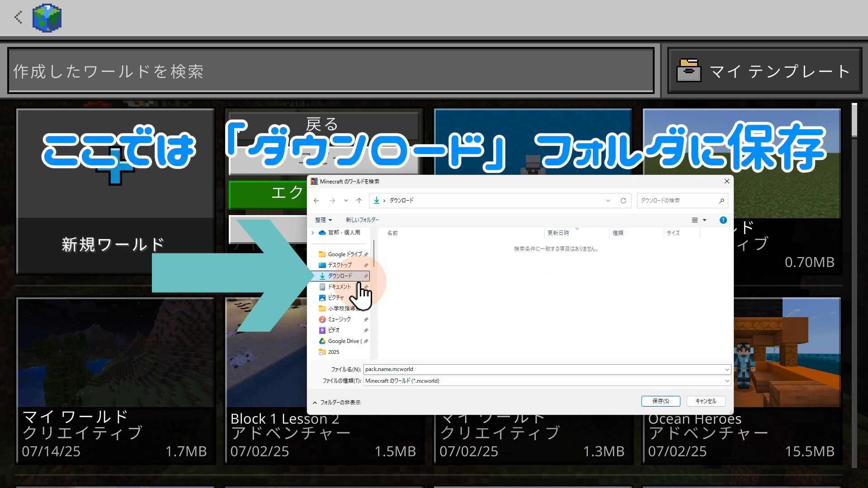Click the world globe icon in the top bar

47,18
